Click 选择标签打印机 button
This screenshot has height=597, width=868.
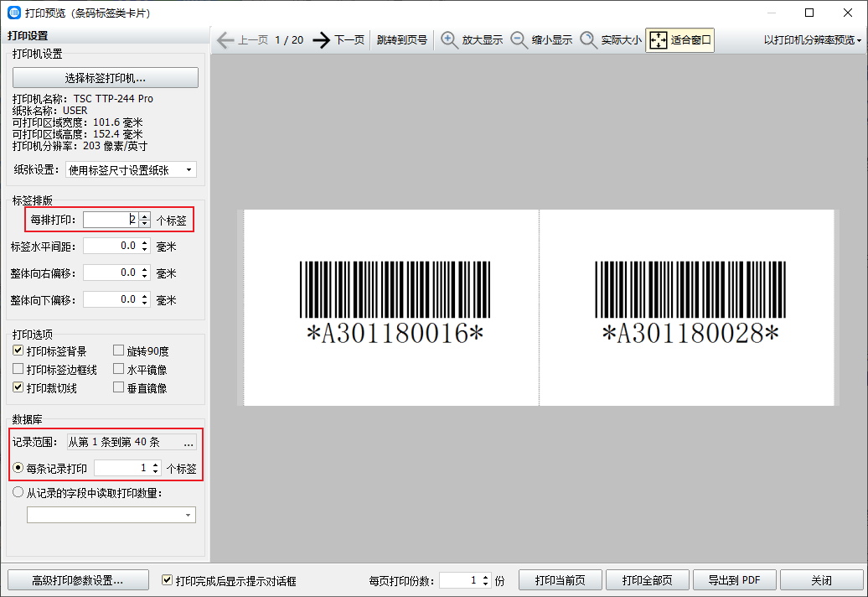(106, 78)
